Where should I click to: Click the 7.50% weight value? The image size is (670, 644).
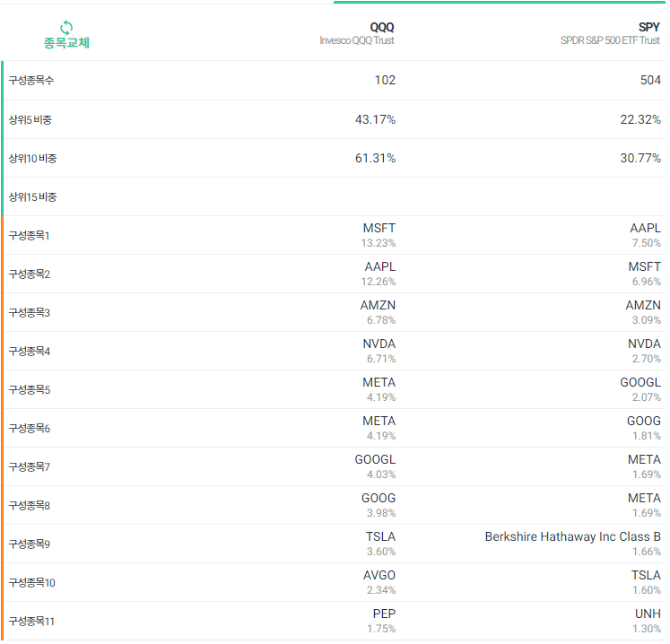point(647,243)
